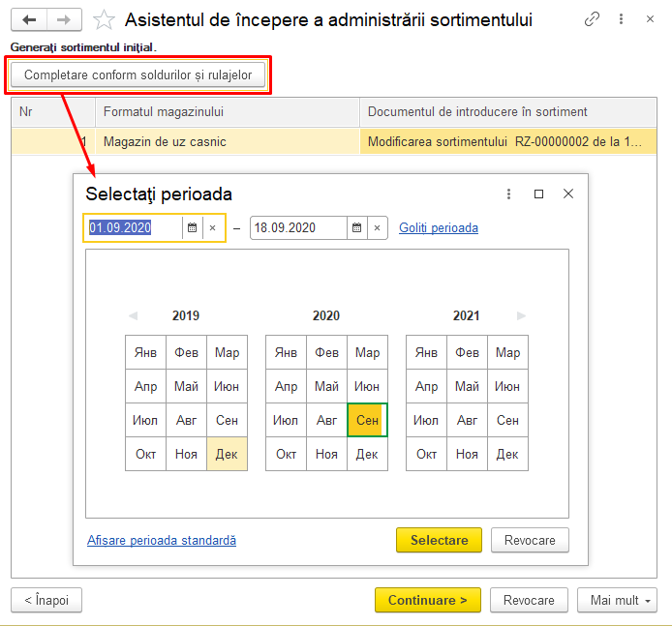Select the Magazin de uz casnic row

pyautogui.click(x=165, y=141)
